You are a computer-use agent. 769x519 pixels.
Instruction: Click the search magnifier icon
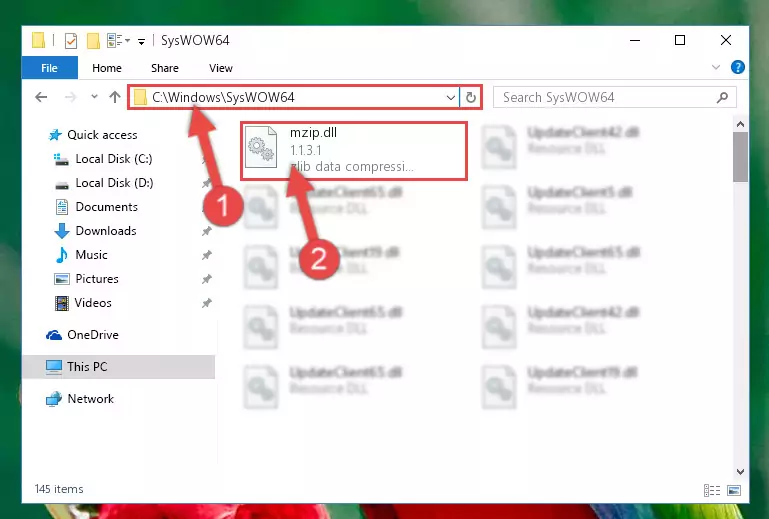(x=722, y=97)
